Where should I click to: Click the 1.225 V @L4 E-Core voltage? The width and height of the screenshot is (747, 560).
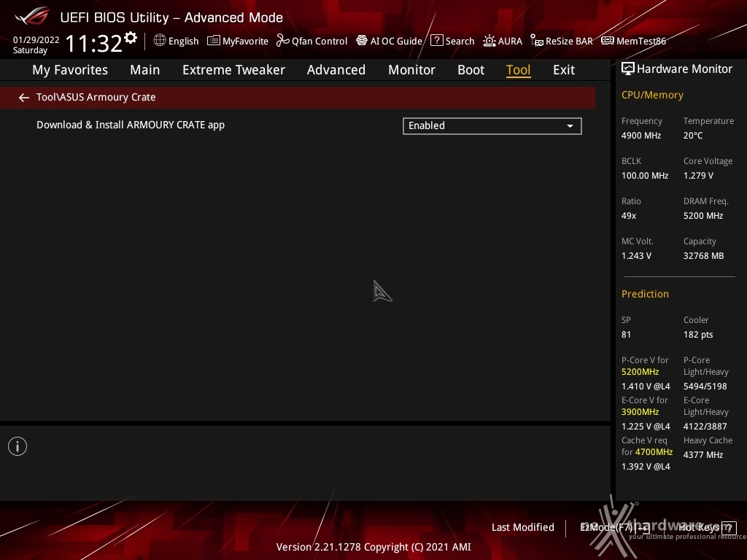point(646,427)
